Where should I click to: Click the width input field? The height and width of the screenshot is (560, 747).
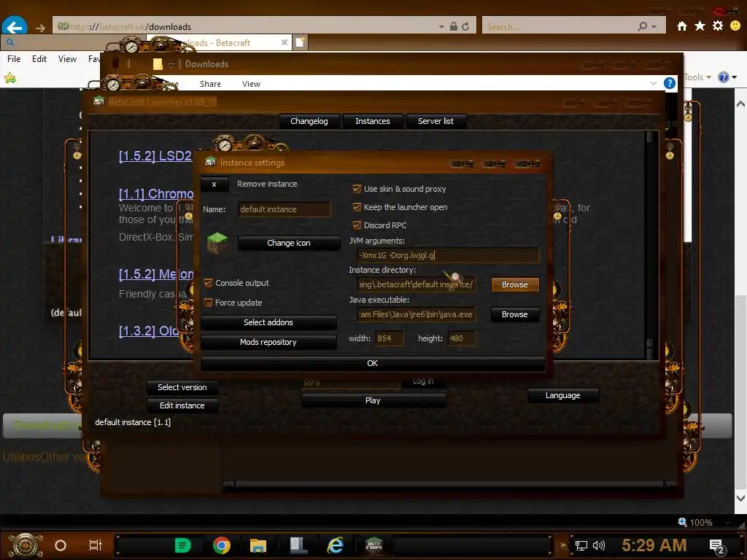390,338
